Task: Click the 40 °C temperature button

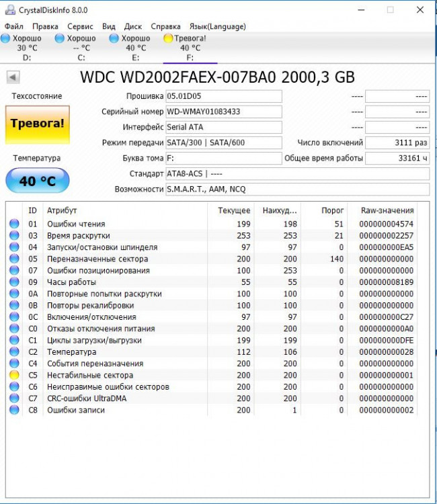Action: (x=38, y=180)
